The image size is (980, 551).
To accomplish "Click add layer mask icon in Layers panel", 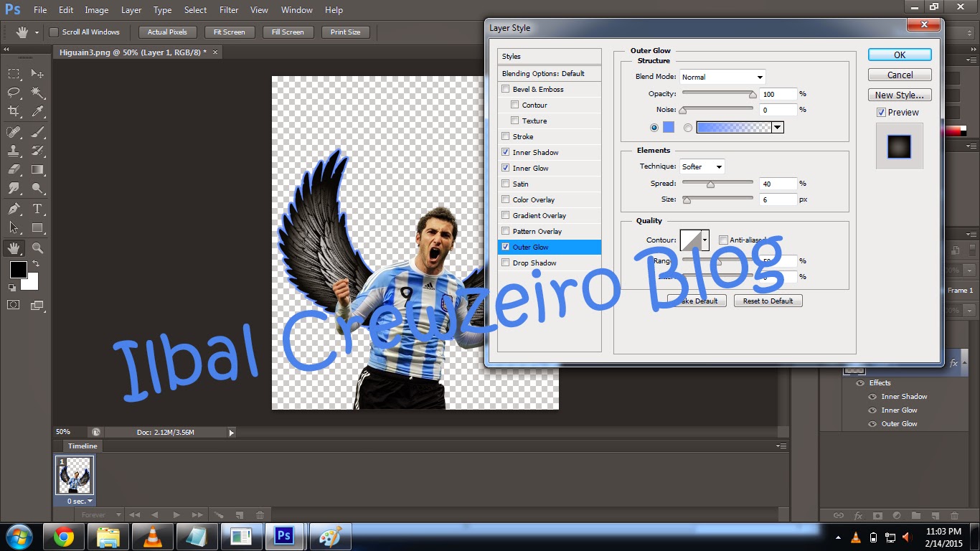I will pyautogui.click(x=877, y=515).
